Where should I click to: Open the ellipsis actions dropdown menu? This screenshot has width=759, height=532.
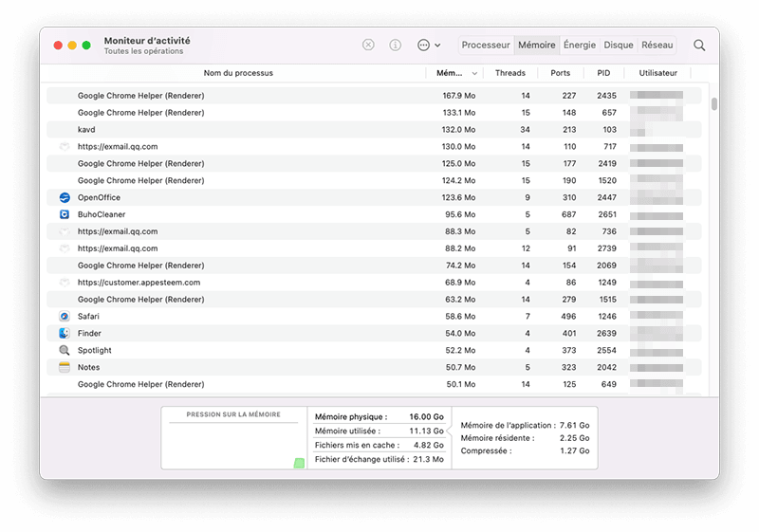429,46
